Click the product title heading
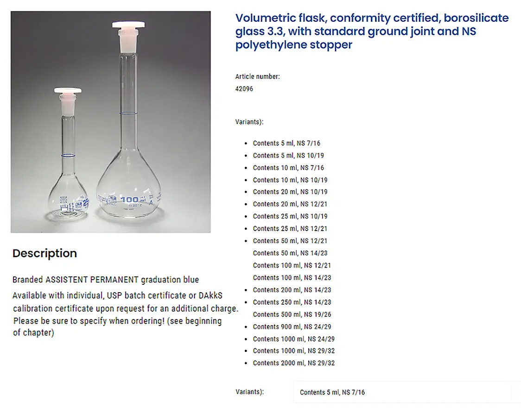The width and height of the screenshot is (521, 420). [x=372, y=31]
